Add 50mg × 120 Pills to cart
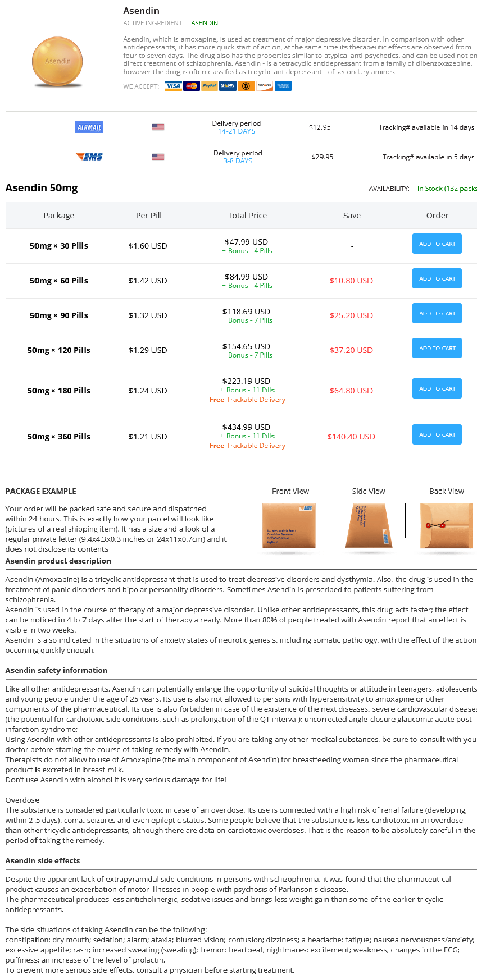The height and width of the screenshot is (980, 477). pos(437,348)
